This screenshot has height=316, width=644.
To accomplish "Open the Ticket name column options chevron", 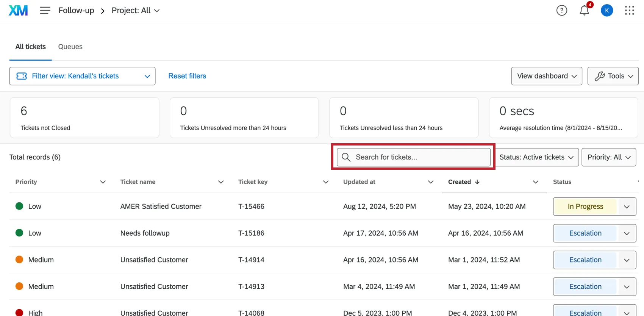I will tap(221, 182).
